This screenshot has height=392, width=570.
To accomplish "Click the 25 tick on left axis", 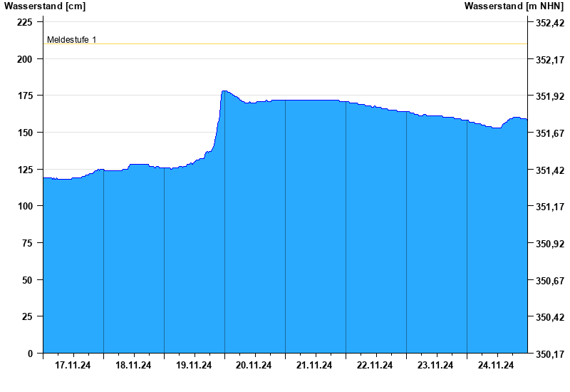I will pyautogui.click(x=27, y=316).
